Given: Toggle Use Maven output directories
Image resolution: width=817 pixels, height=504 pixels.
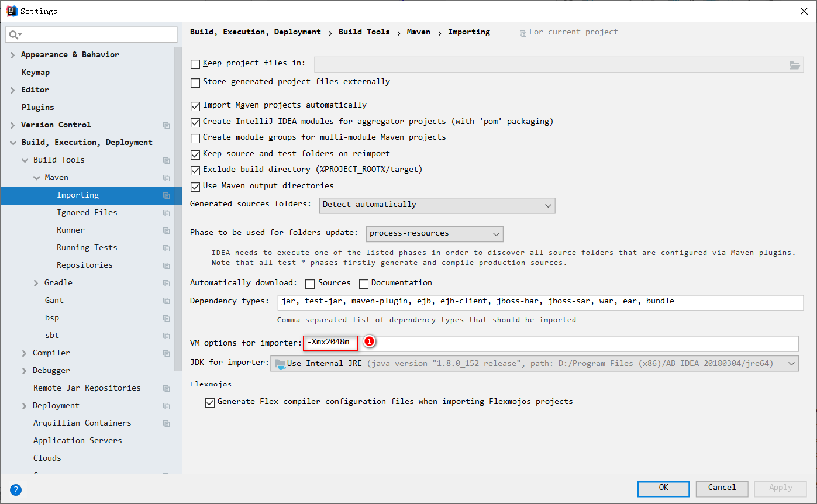Looking at the screenshot, I should pos(195,187).
